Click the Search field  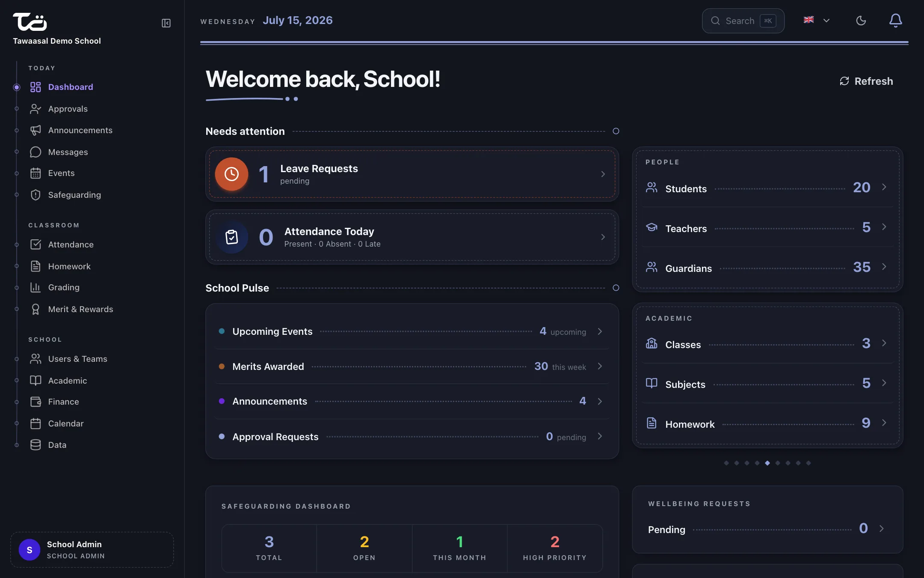743,21
